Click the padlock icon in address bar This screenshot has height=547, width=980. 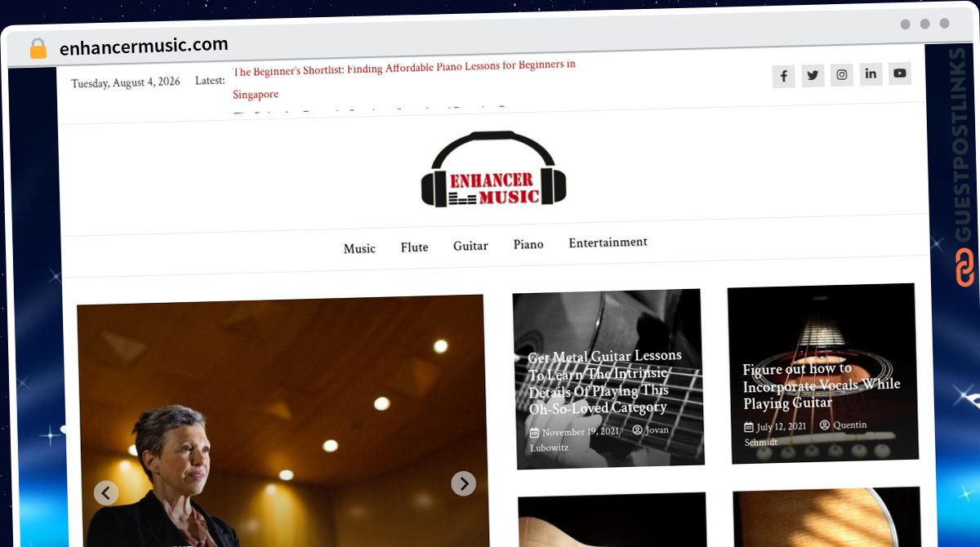pyautogui.click(x=38, y=49)
